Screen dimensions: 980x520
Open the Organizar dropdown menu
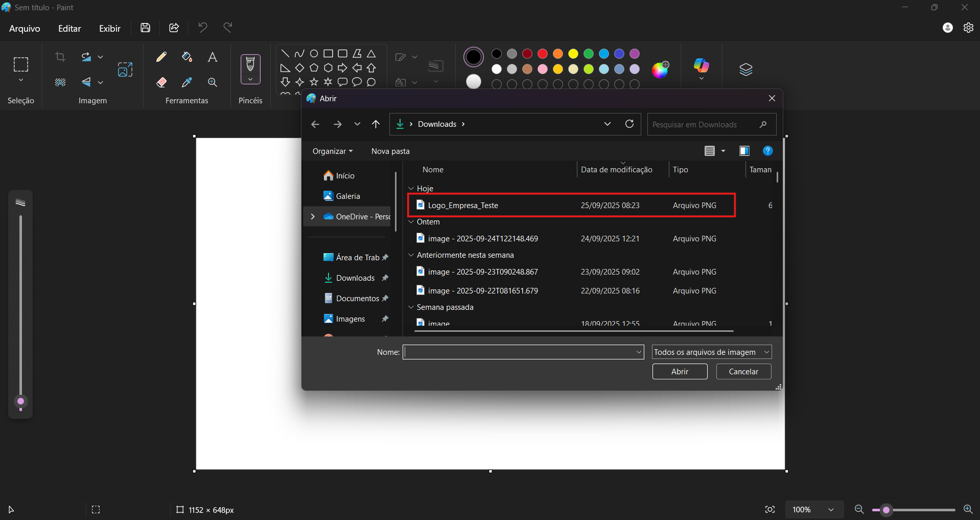[x=333, y=151]
